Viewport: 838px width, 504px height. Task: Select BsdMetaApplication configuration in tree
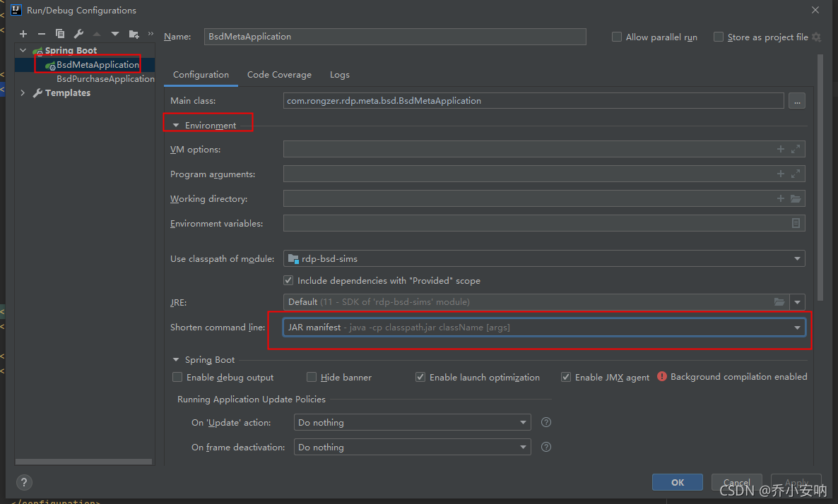tap(98, 65)
